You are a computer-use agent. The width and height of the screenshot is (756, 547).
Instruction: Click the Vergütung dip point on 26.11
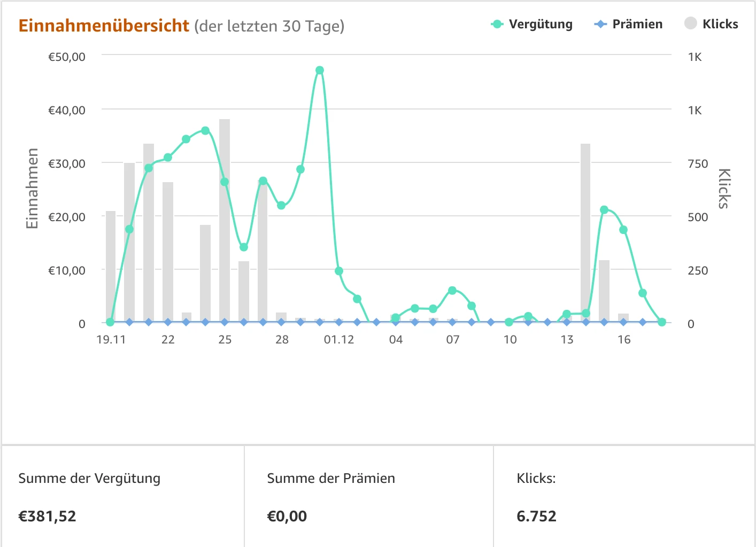pos(244,247)
